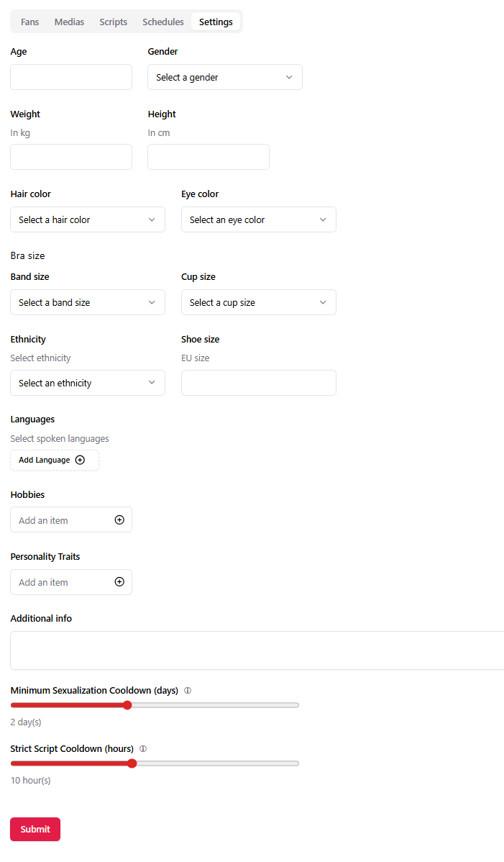Screen dimensions: 504x862
Task: Click the Hobbies Add an item field
Action: (71, 520)
